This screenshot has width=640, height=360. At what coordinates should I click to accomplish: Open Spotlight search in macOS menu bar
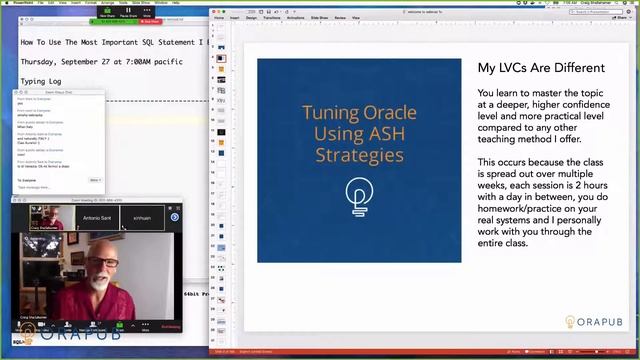[616, 2]
